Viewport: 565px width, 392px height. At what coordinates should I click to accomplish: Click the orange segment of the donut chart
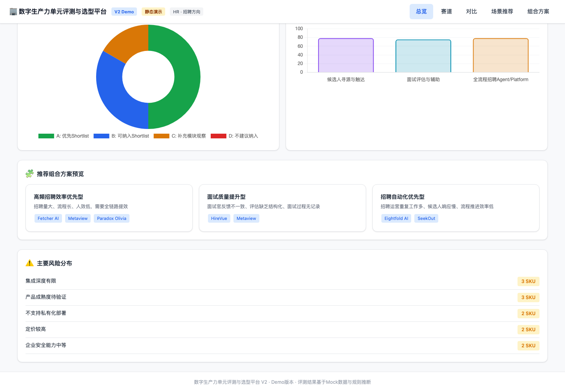(128, 44)
